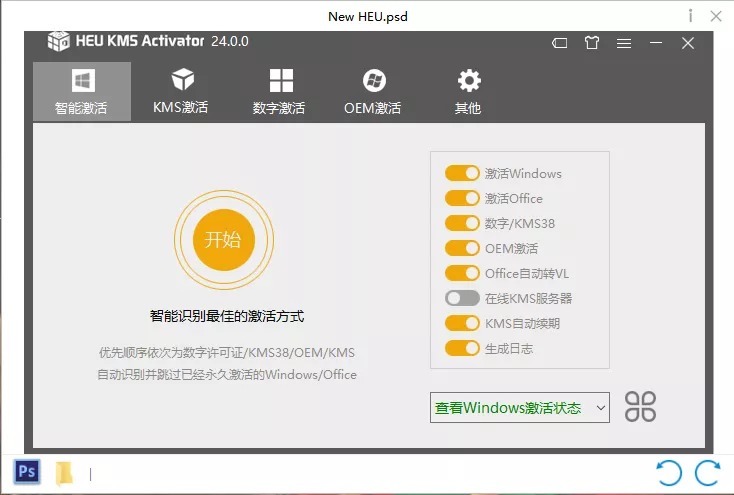The width and height of the screenshot is (734, 495).
Task: Select the OEM激活 tab
Action: click(373, 92)
